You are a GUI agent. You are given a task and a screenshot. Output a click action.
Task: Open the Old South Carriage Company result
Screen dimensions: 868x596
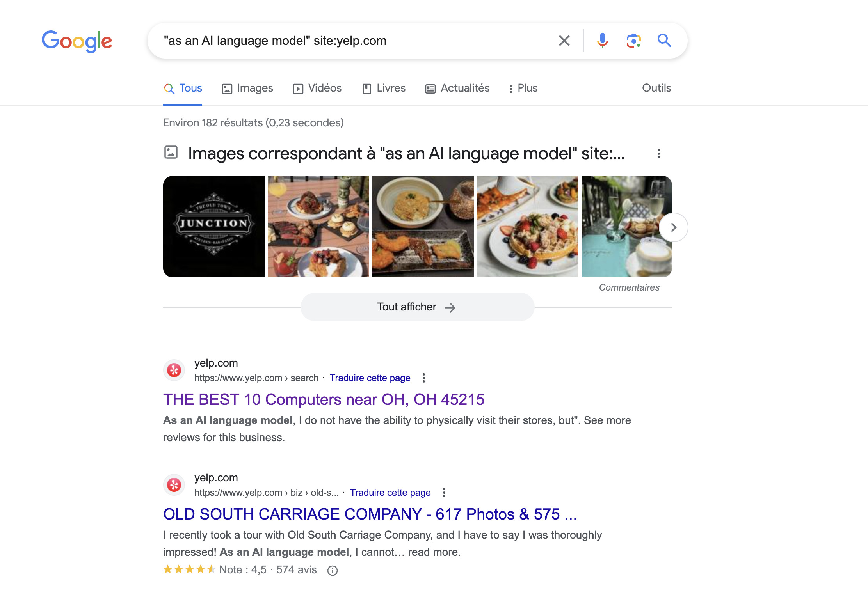[x=370, y=514]
